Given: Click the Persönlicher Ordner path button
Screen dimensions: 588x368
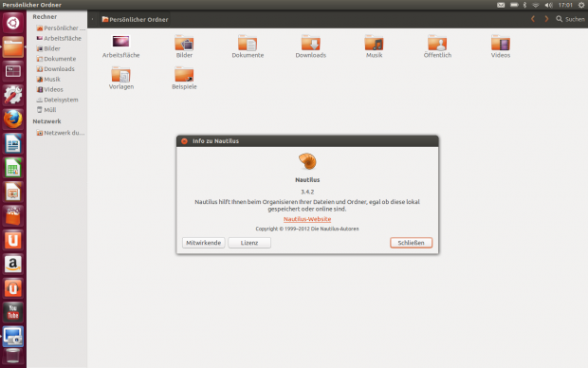Looking at the screenshot, I should [x=135, y=19].
